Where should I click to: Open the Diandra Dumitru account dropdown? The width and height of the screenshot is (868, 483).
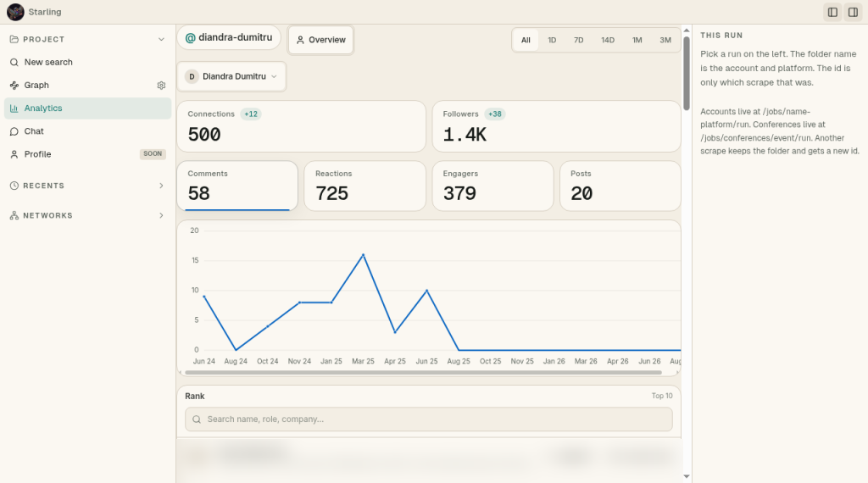[x=231, y=76]
